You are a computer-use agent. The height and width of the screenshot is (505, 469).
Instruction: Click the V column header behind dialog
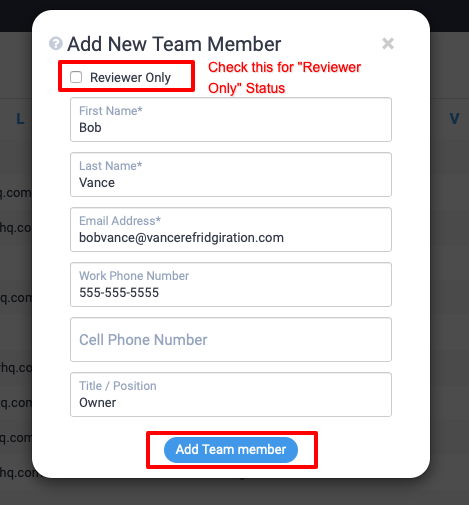click(454, 119)
